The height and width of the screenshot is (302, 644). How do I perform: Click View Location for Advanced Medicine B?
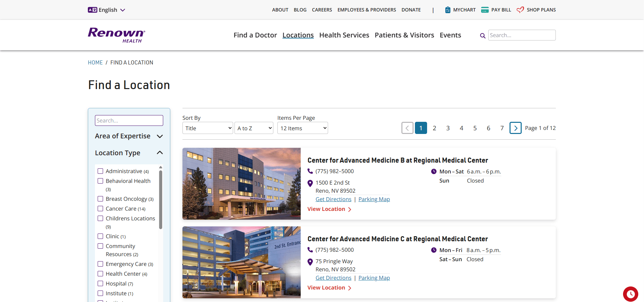tap(329, 209)
